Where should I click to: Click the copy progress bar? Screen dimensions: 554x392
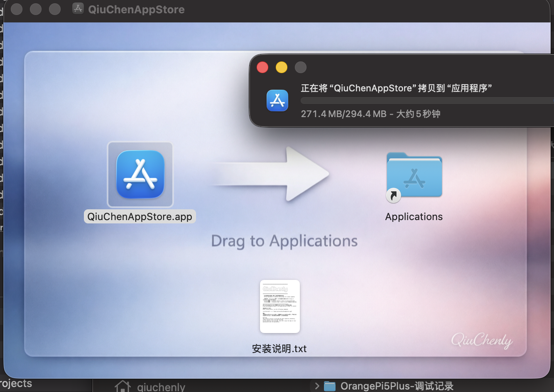pos(427,100)
